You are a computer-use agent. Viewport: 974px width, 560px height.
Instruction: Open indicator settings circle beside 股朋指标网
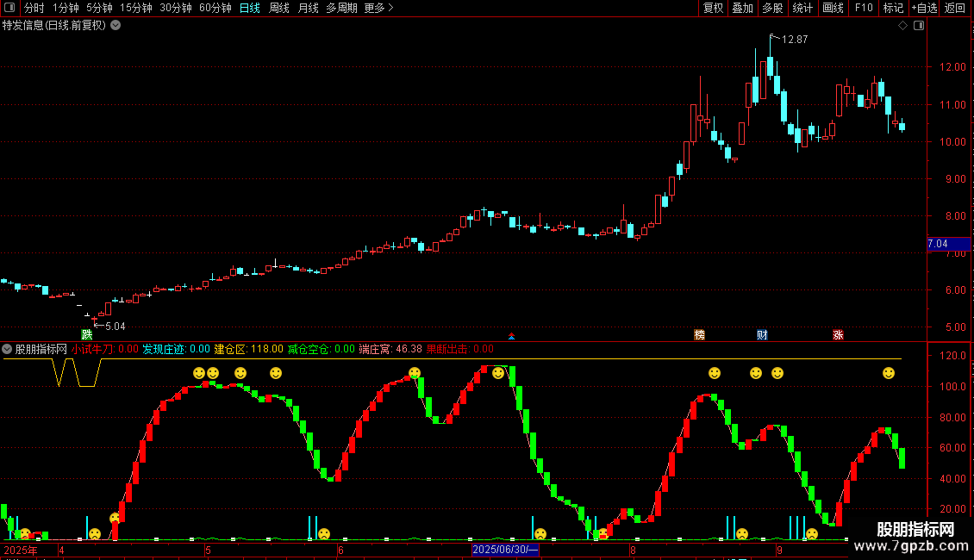(x=7, y=349)
